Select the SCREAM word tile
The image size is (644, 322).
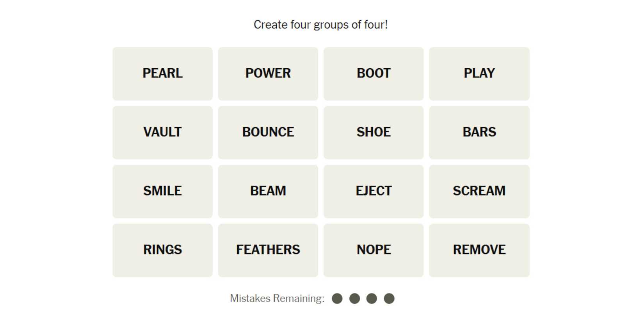click(479, 191)
